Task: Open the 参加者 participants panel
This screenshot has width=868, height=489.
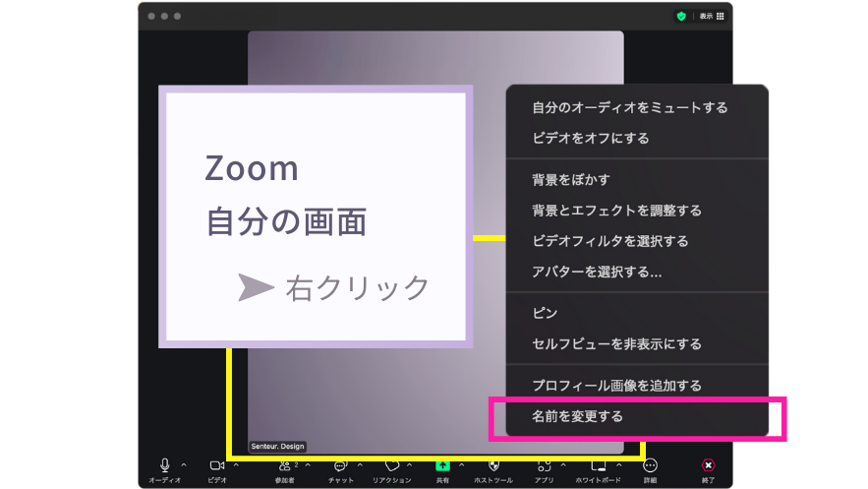Action: [x=284, y=465]
